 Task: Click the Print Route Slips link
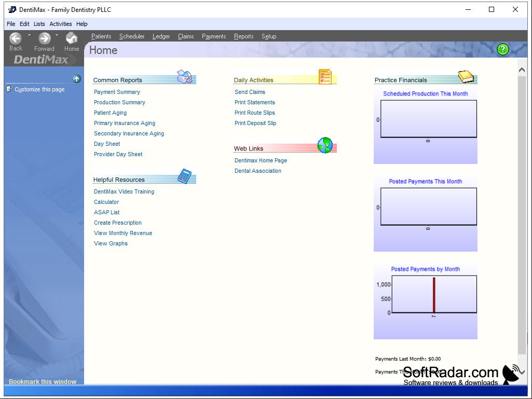(x=255, y=113)
